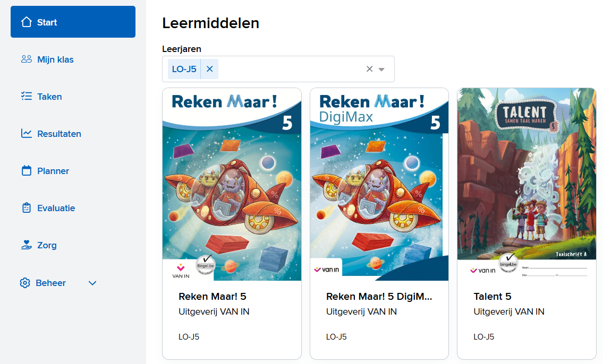This screenshot has width=603, height=364.
Task: Click the Mijn klas people icon
Action: pos(27,59)
